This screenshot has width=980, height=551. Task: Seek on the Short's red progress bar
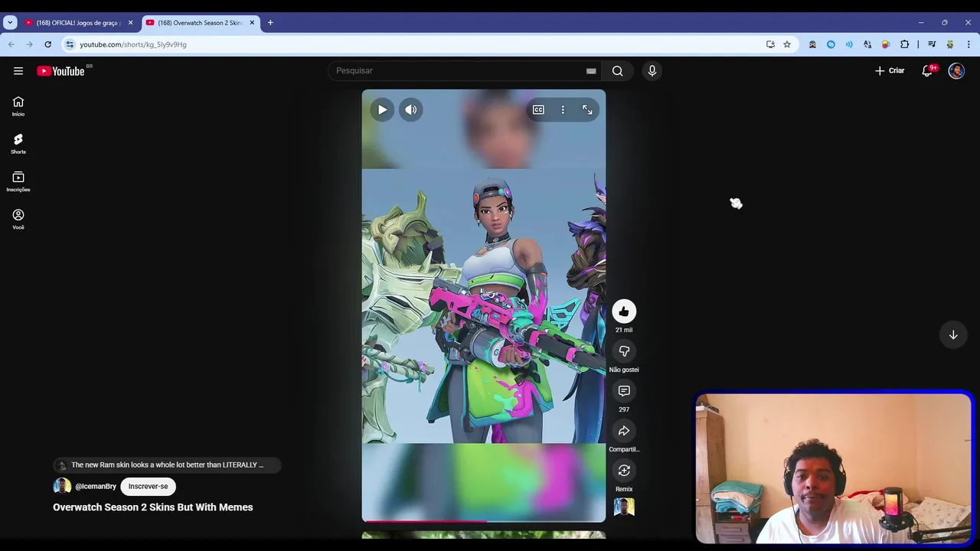click(484, 521)
